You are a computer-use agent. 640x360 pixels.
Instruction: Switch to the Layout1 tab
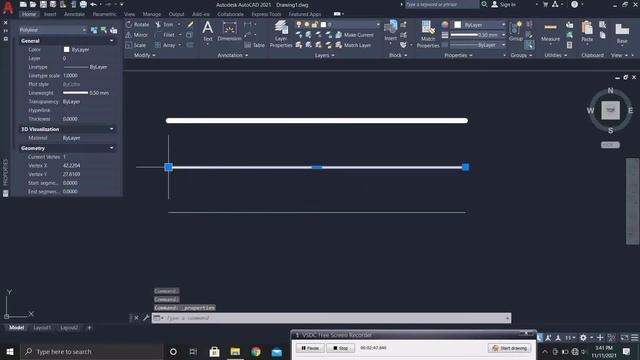click(x=42, y=327)
